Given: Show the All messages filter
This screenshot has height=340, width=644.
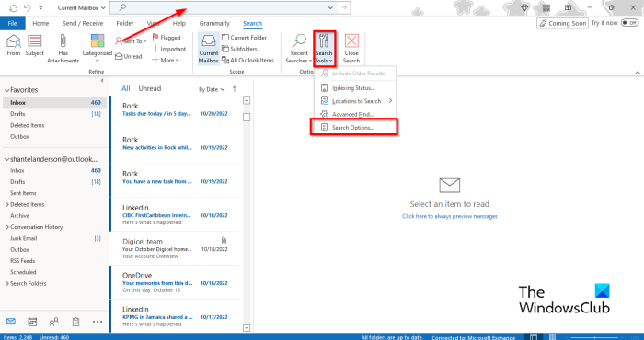Looking at the screenshot, I should click(126, 88).
